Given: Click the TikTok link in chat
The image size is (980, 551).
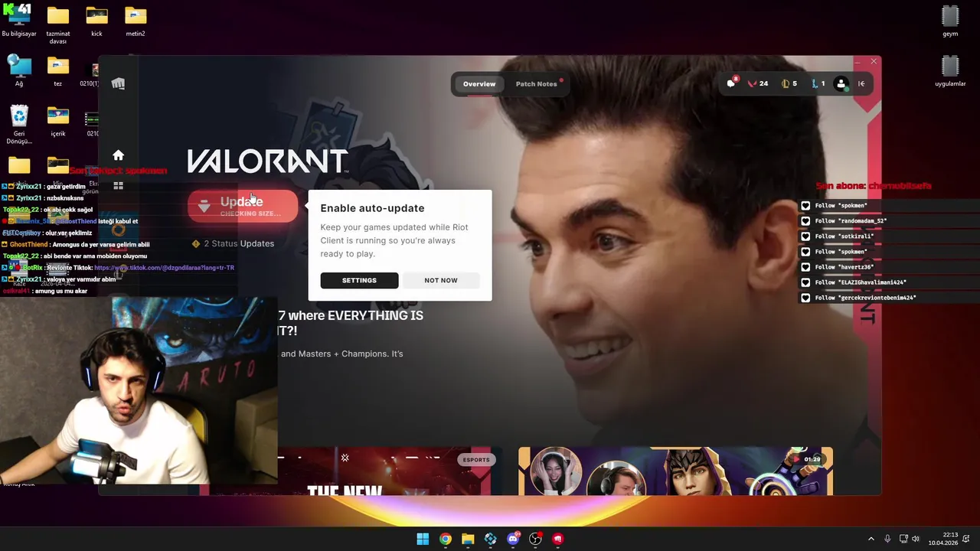Looking at the screenshot, I should [x=164, y=268].
